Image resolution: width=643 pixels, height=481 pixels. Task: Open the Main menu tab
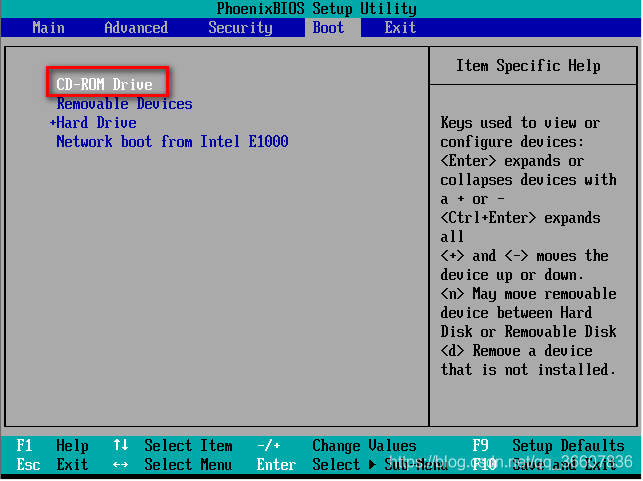click(x=48, y=28)
